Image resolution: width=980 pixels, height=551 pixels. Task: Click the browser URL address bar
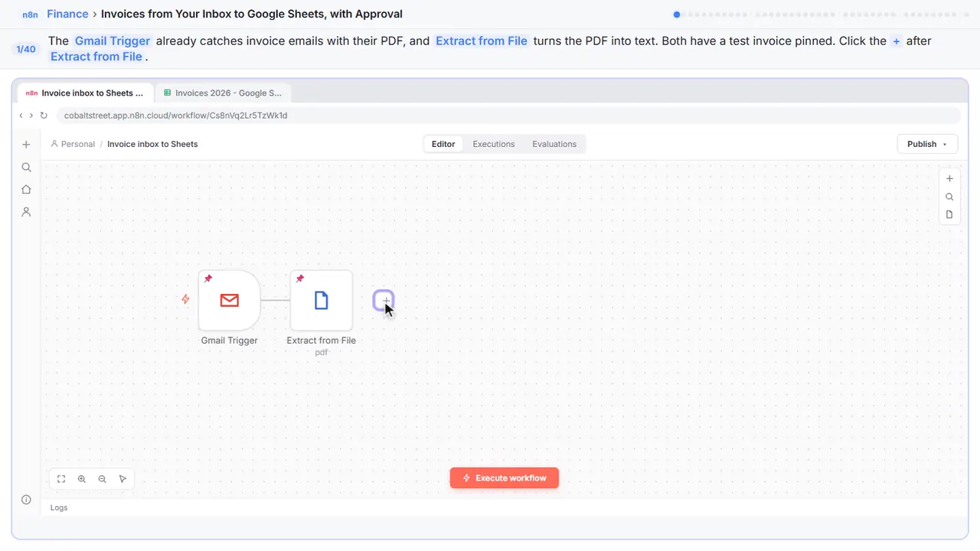click(x=508, y=116)
